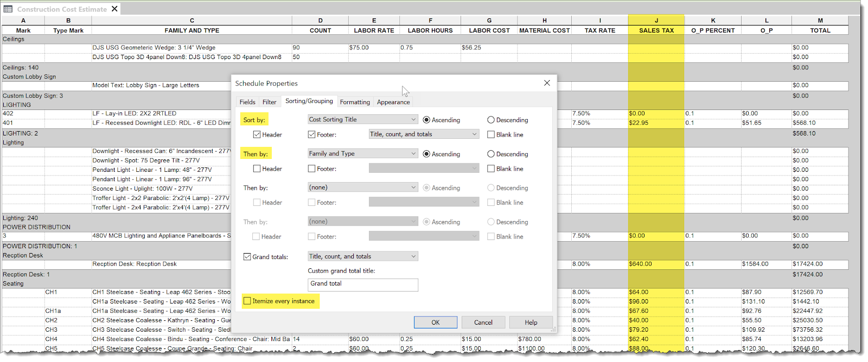
Task: Click the Pendant Light 96" row
Action: pyautogui.click(x=425, y=179)
